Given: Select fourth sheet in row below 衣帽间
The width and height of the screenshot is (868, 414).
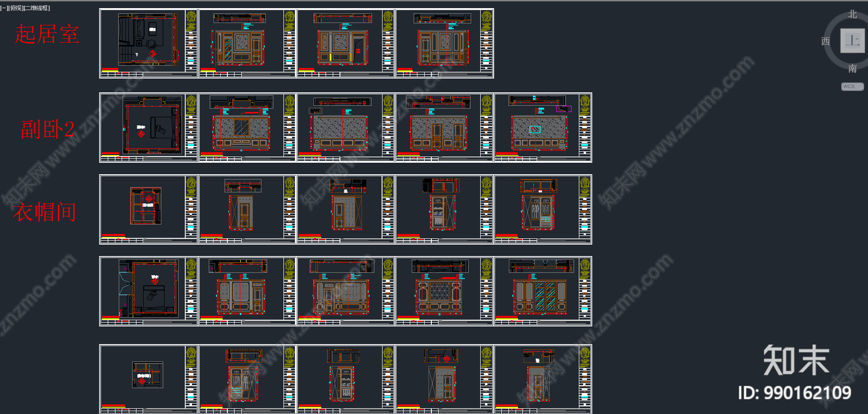Looking at the screenshot, I should click(444, 291).
